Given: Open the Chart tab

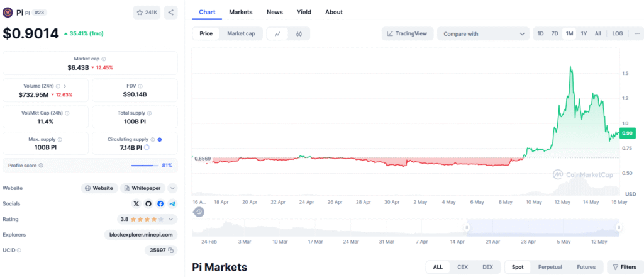Looking at the screenshot, I should 207,12.
